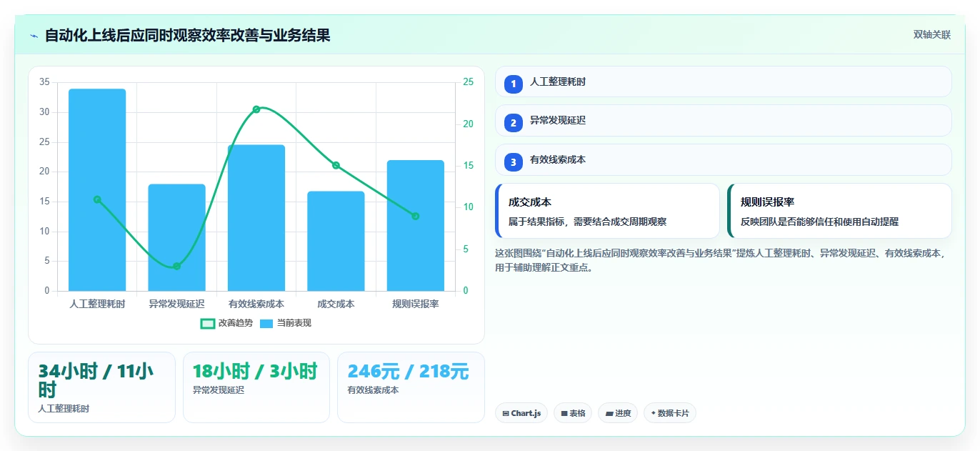980x451 pixels.
Task: Click the Chart.js tag icon
Action: click(x=506, y=413)
